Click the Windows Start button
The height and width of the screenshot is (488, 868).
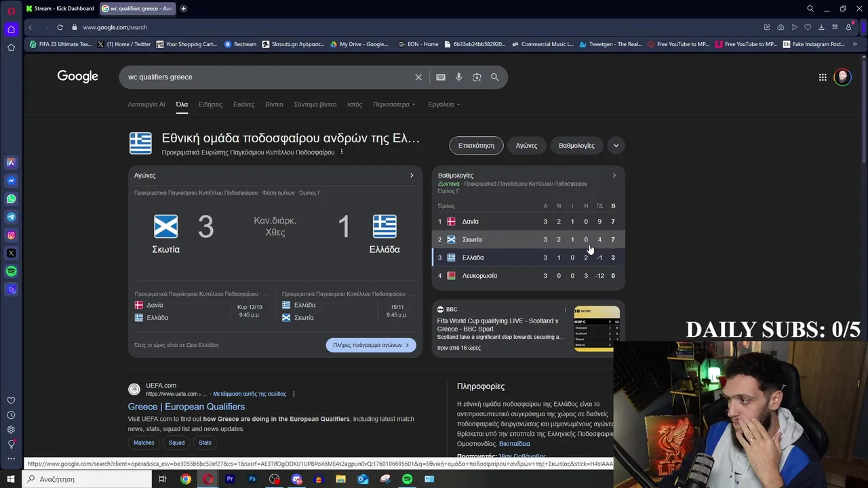pos(11,479)
